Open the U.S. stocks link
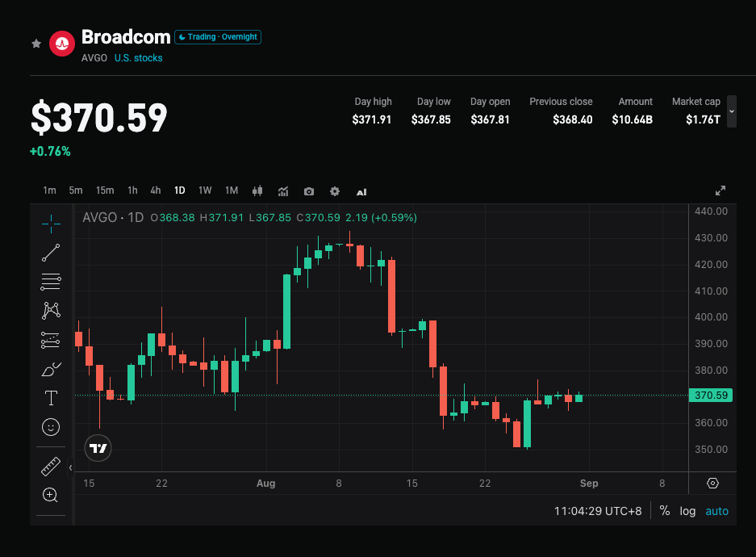The width and height of the screenshot is (756, 557). (139, 58)
